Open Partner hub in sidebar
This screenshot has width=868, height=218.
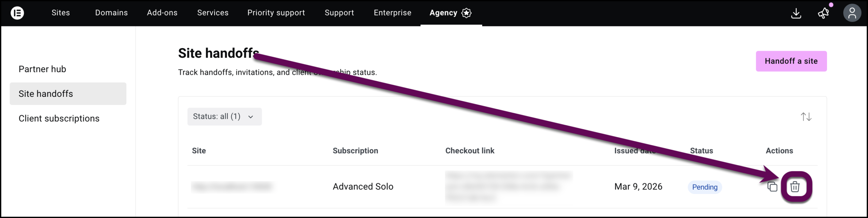[x=42, y=69]
